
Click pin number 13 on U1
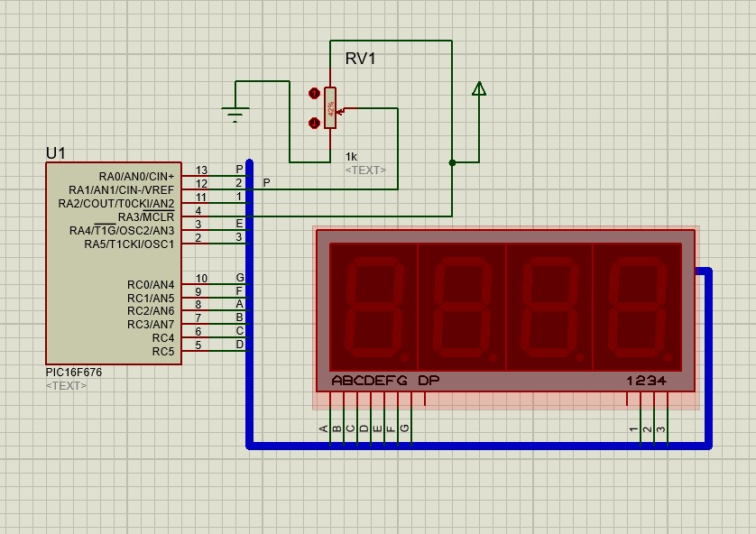(201, 170)
